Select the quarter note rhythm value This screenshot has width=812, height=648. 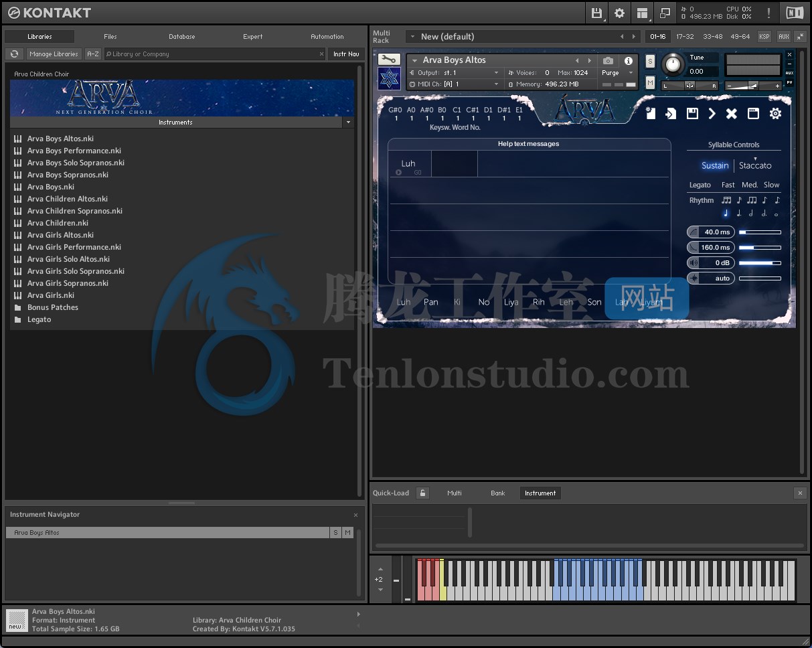[x=726, y=214]
